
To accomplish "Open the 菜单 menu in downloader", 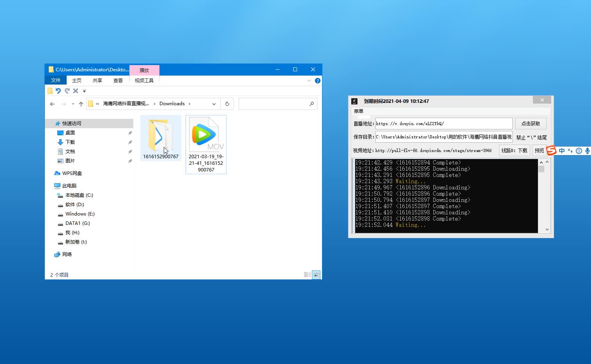I will [359, 111].
